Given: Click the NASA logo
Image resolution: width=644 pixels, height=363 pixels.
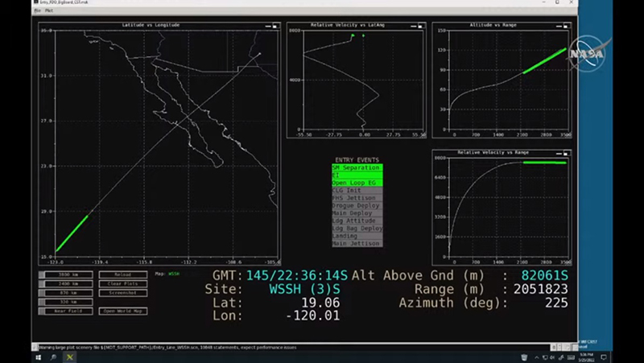Looking at the screenshot, I should [588, 53].
